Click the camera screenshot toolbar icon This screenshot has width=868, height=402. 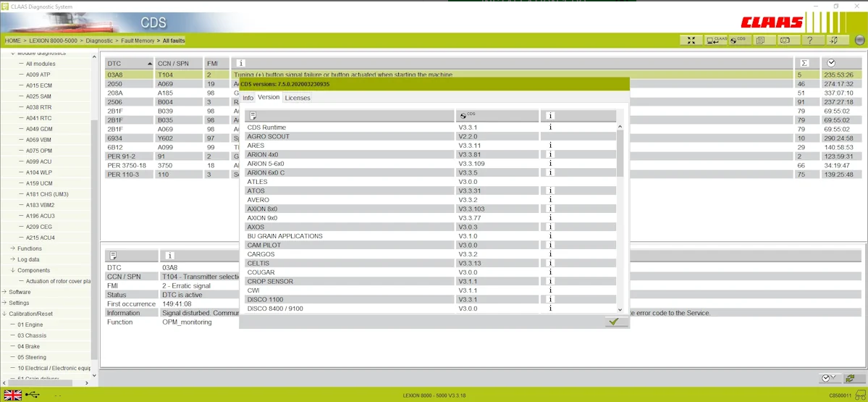[785, 41]
